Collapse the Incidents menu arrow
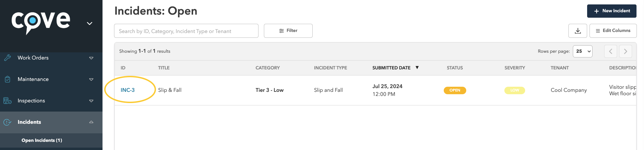The height and width of the screenshot is (150, 644). 91,122
